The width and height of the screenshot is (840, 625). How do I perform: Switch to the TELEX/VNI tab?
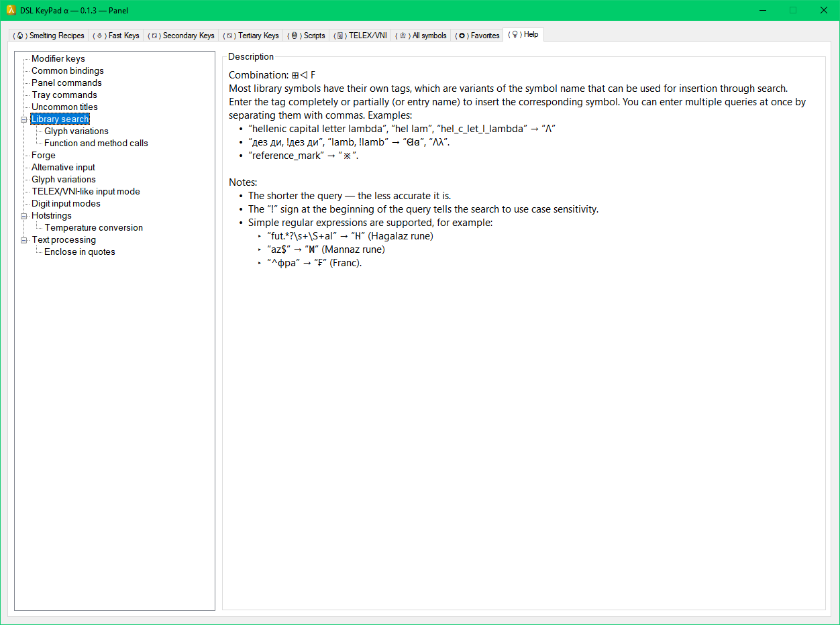(x=361, y=36)
